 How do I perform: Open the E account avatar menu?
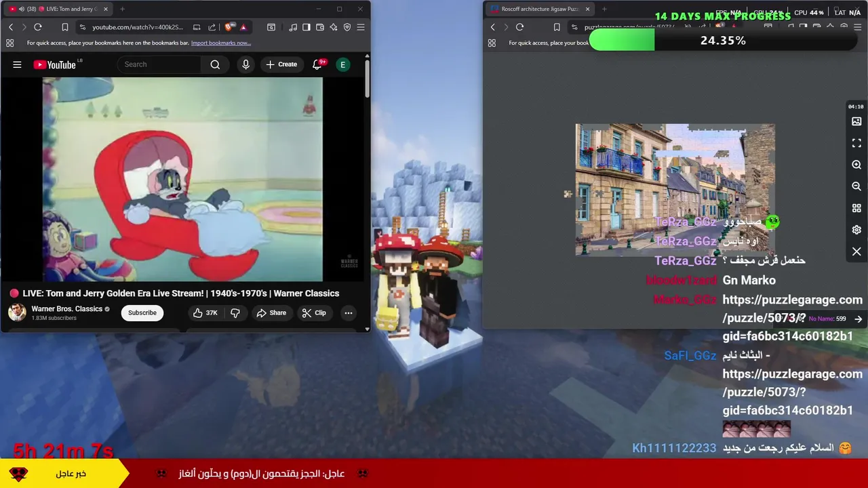click(343, 64)
